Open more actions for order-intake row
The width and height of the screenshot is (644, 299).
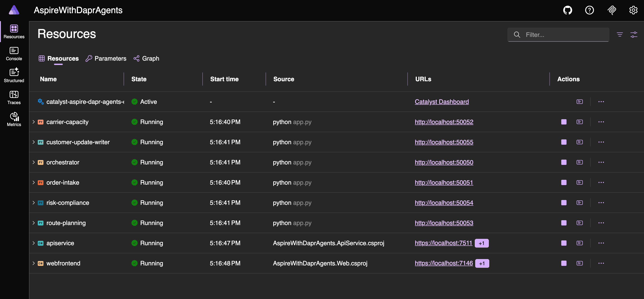coord(601,182)
